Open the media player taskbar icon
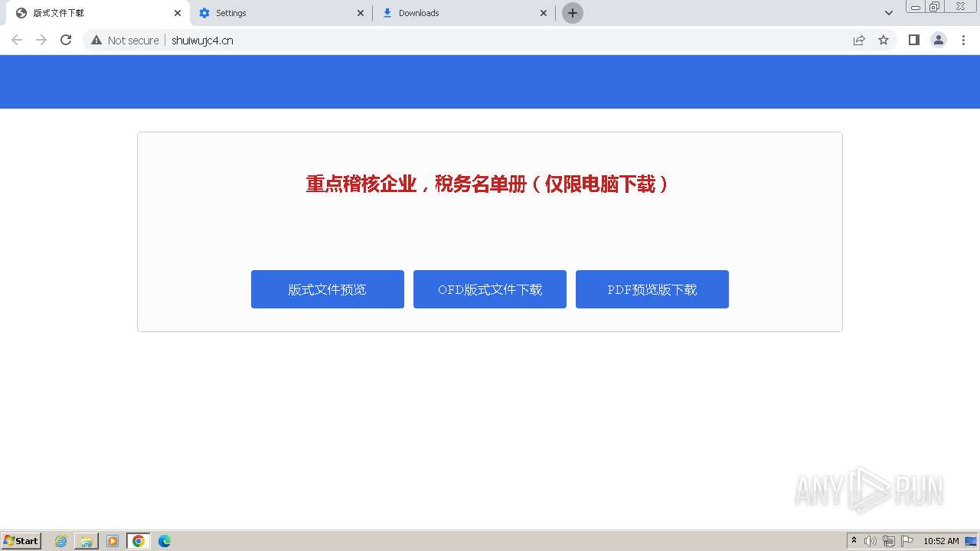Image resolution: width=980 pixels, height=551 pixels. coord(113,541)
